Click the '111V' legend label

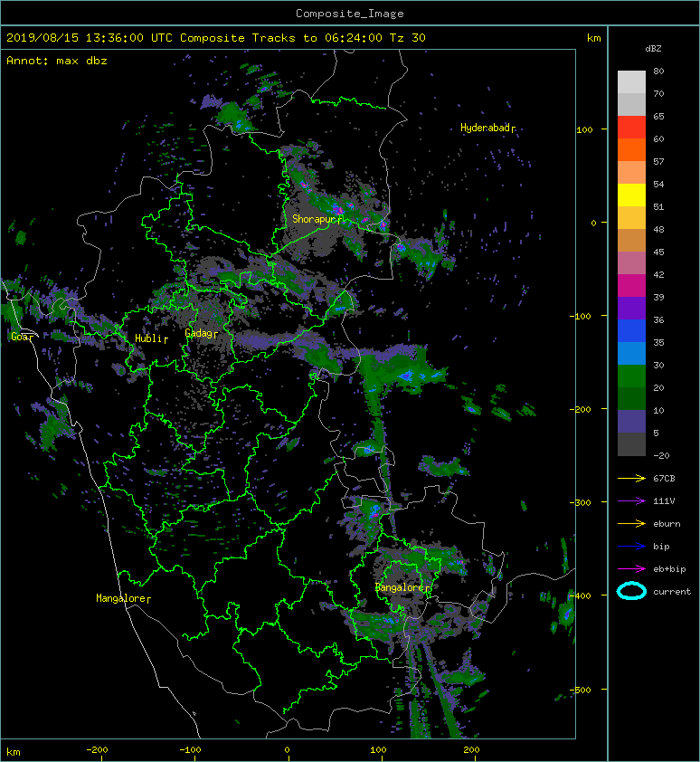pos(664,501)
